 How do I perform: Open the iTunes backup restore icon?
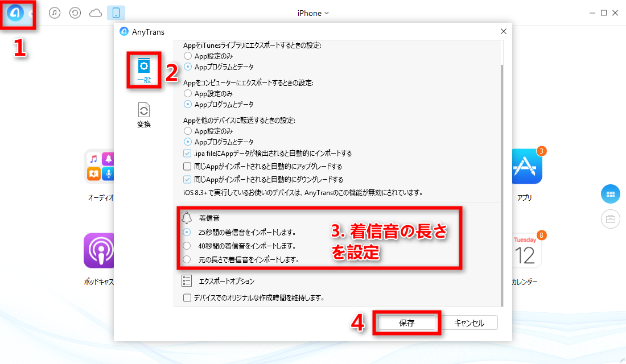75,13
